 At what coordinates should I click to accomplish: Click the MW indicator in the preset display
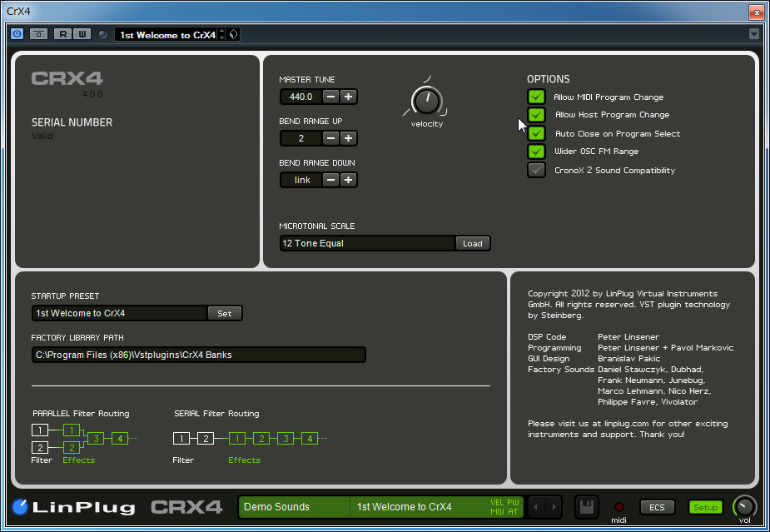(x=497, y=512)
